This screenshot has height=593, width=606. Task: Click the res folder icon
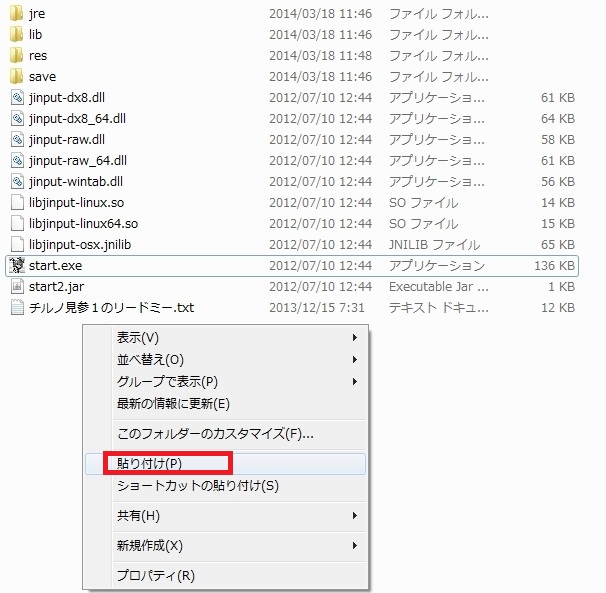pos(17,56)
